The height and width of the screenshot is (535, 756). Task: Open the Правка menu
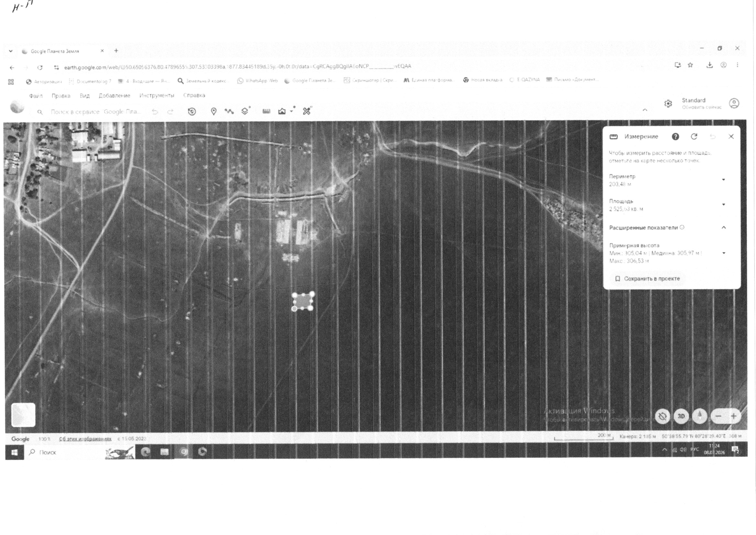coord(61,96)
